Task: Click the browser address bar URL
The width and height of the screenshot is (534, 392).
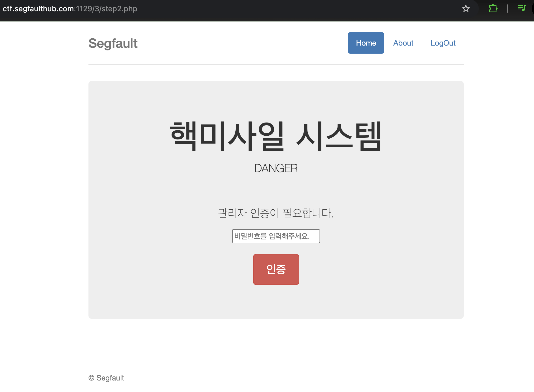Action: coord(70,9)
